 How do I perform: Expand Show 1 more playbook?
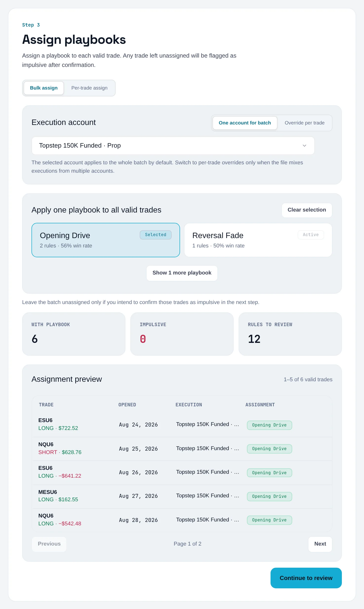182,273
